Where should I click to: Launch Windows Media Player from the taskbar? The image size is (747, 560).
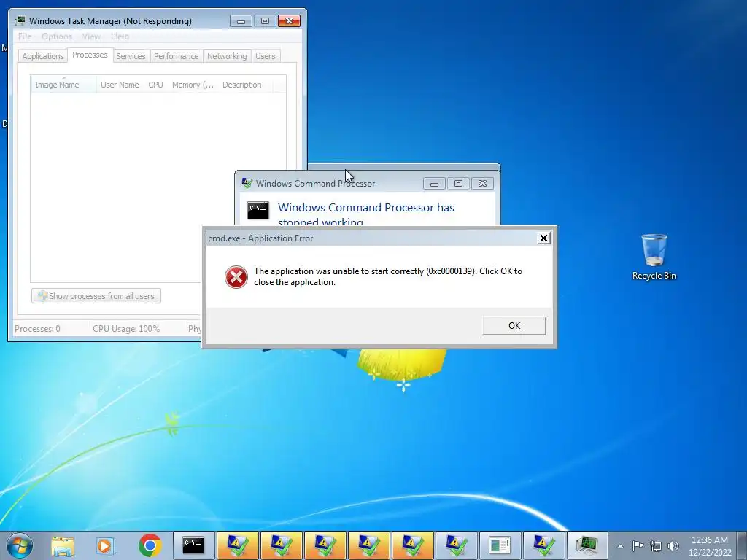(x=106, y=545)
